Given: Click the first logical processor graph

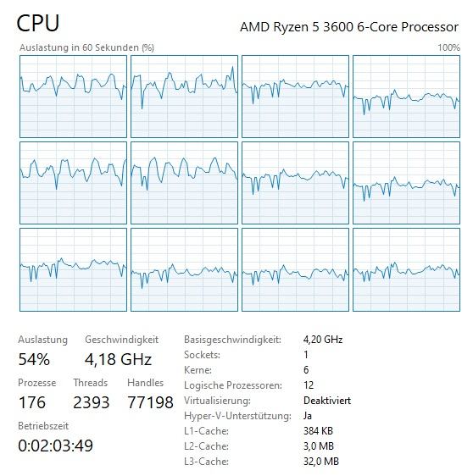Looking at the screenshot, I should [x=73, y=97].
